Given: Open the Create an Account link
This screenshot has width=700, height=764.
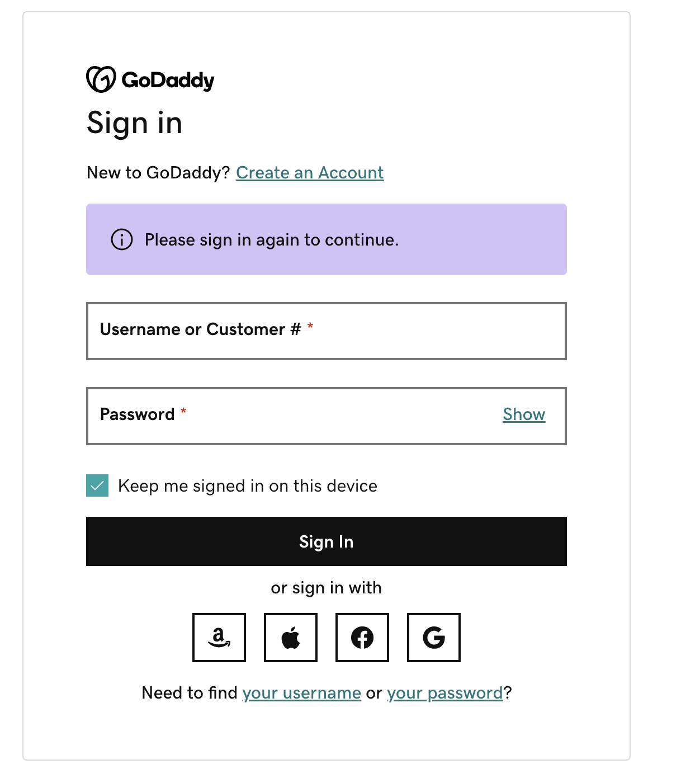Looking at the screenshot, I should tap(310, 173).
